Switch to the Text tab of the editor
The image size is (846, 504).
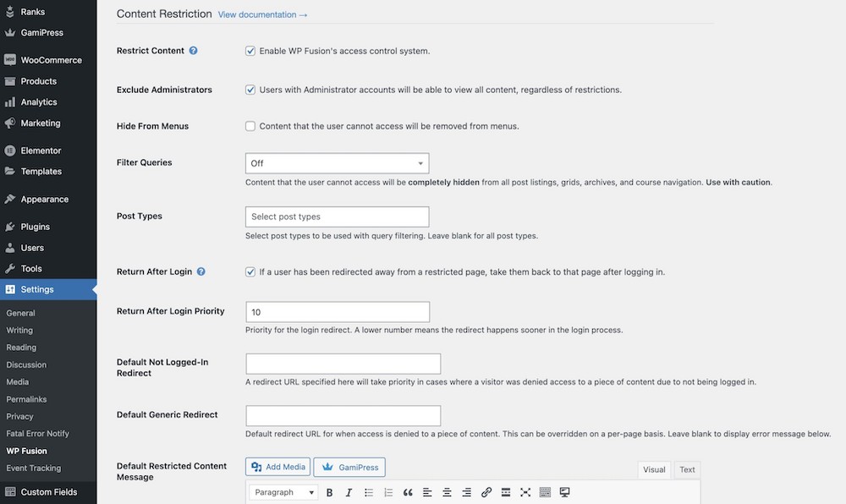pos(687,469)
